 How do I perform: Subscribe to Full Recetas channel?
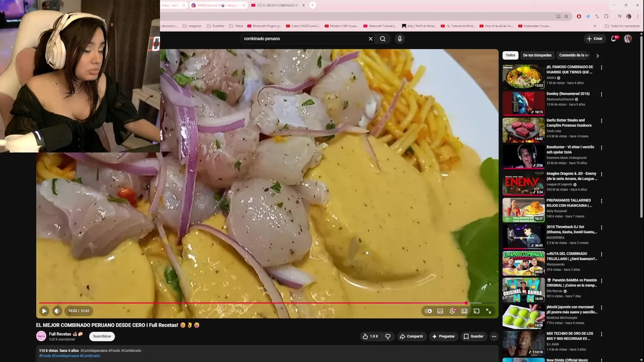[102, 336]
